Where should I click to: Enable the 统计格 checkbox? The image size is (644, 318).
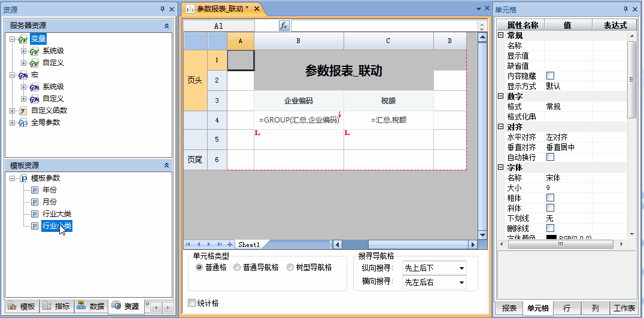click(192, 303)
